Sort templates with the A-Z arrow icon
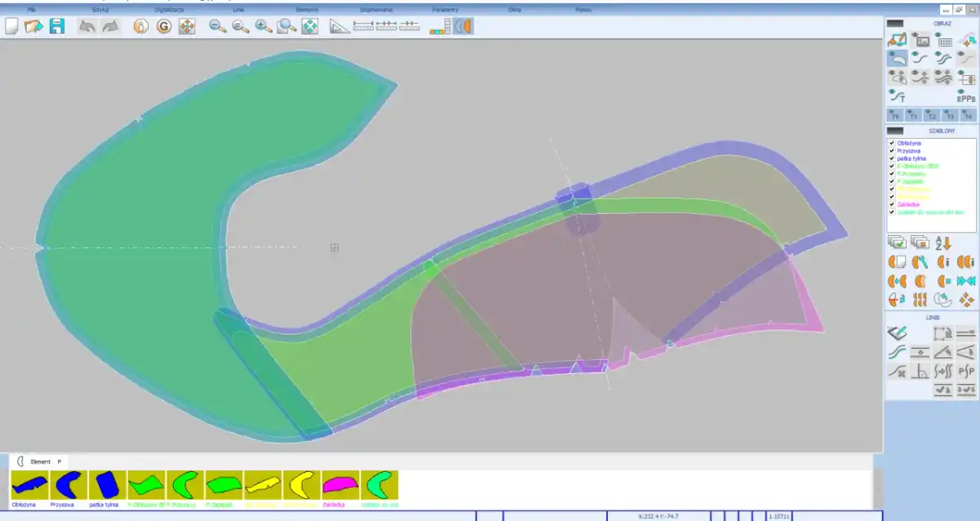 [943, 243]
